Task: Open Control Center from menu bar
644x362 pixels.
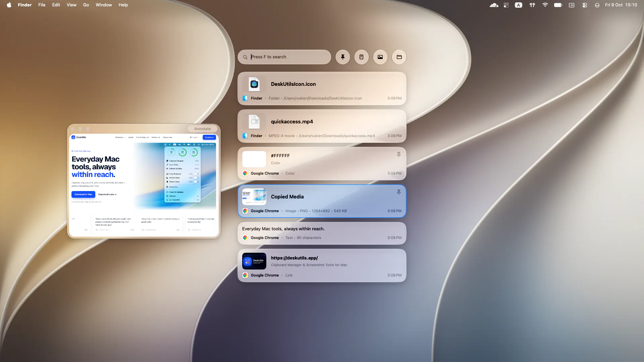Action: (x=585, y=5)
